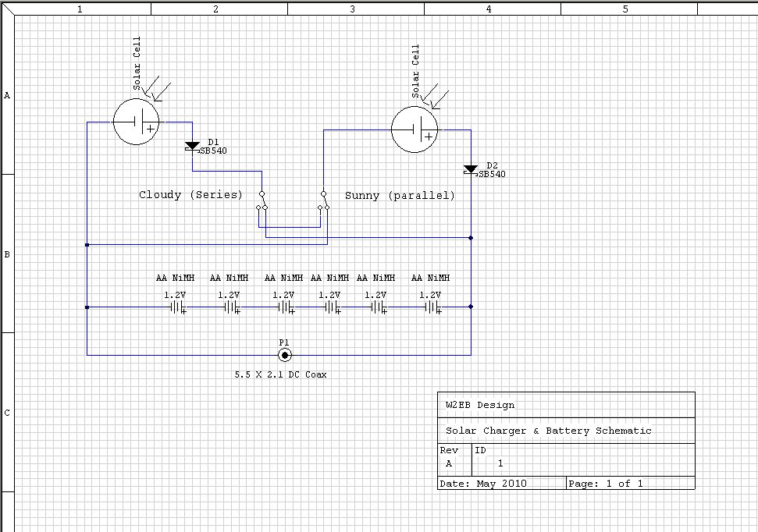
Task: Click row marker B on the left ruler
Action: (7, 254)
